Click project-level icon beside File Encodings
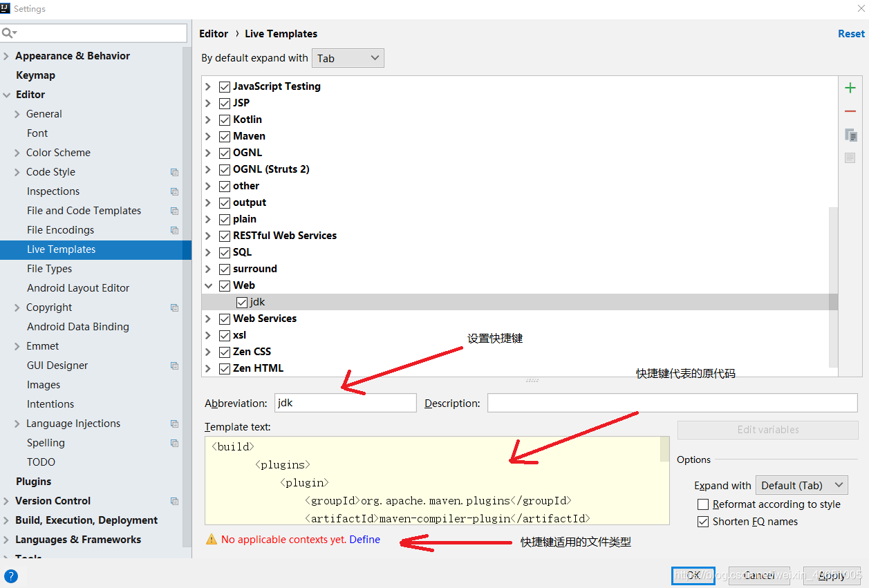Viewport: 869px width, 588px height. click(x=174, y=230)
